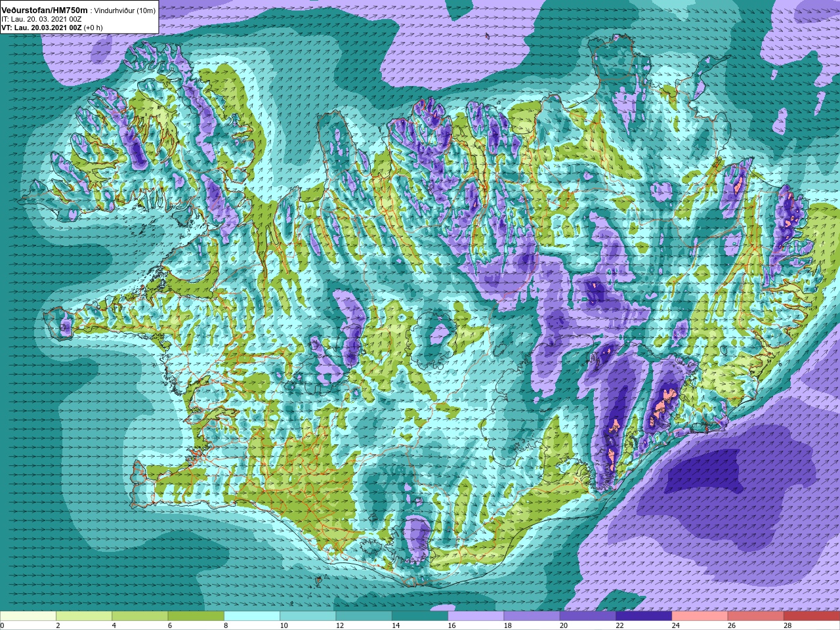Screen dimensions: 840x630
Task: Pick the medium green 4–6 legend swatch
Action: click(140, 616)
